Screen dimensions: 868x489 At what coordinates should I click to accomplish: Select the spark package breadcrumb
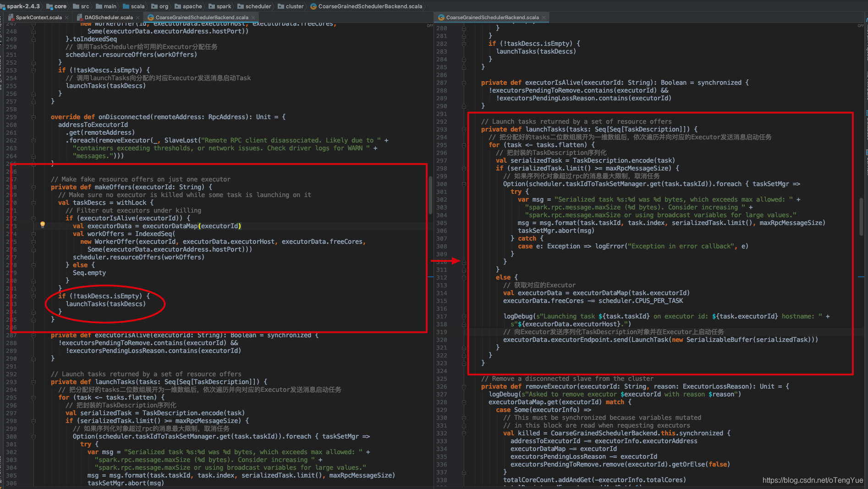pyautogui.click(x=220, y=6)
